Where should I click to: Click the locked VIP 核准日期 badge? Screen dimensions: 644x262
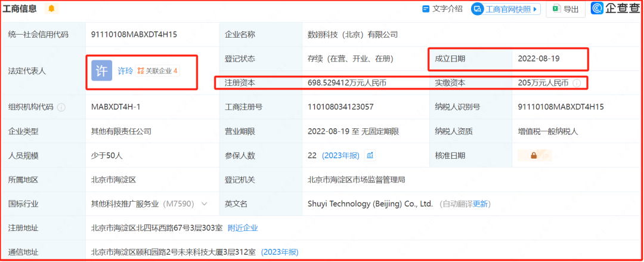[x=534, y=156]
